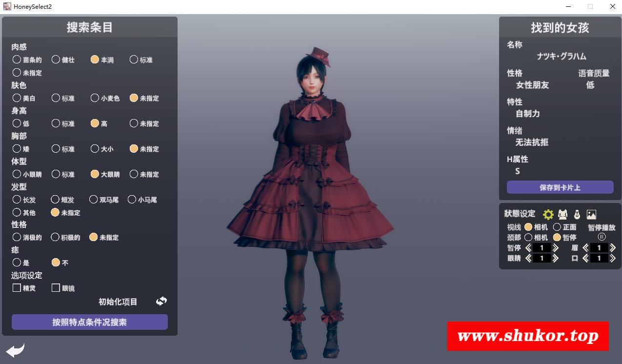Click the back arrow icon
622x364 pixels.
(15, 350)
